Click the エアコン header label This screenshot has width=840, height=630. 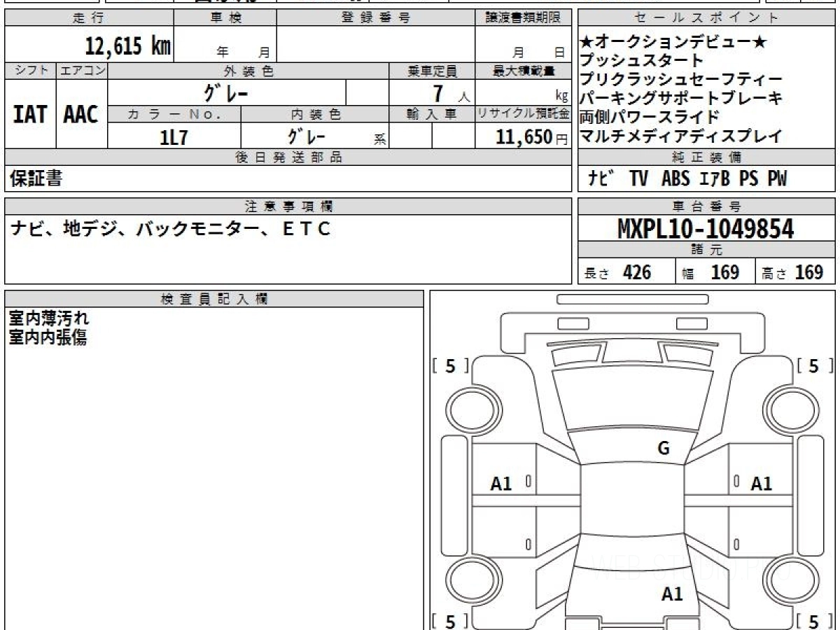click(x=82, y=71)
